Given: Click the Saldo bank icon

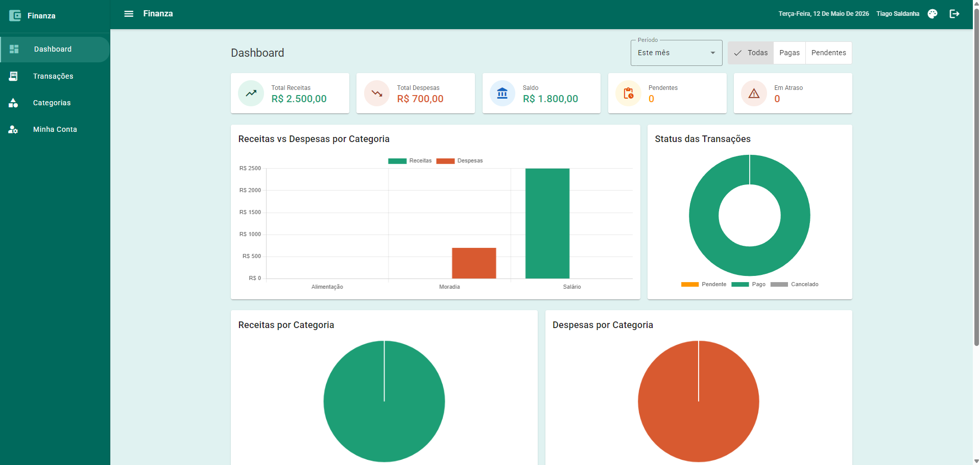Looking at the screenshot, I should [503, 94].
